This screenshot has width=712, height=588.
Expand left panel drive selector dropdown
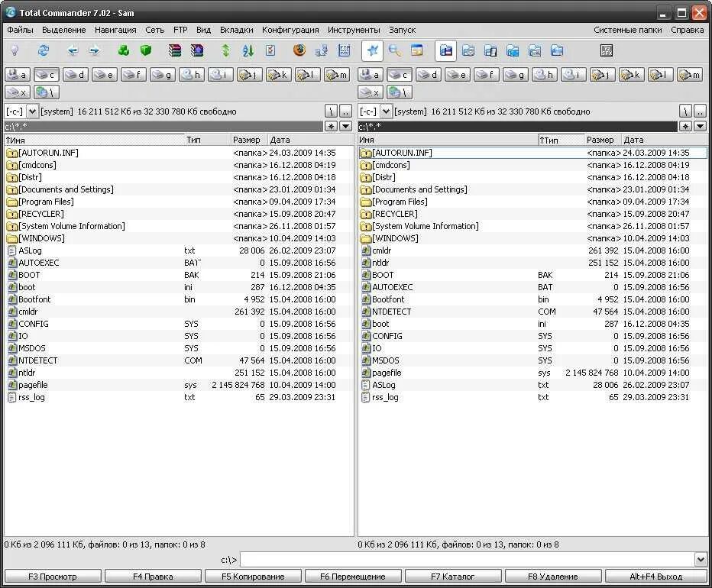pos(32,111)
